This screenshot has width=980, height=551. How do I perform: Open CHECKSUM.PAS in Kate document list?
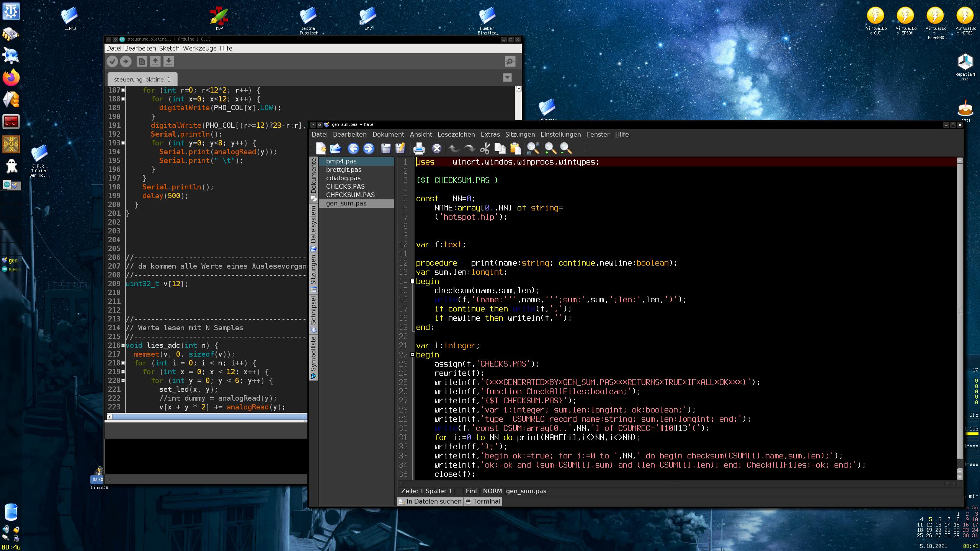[x=356, y=195]
